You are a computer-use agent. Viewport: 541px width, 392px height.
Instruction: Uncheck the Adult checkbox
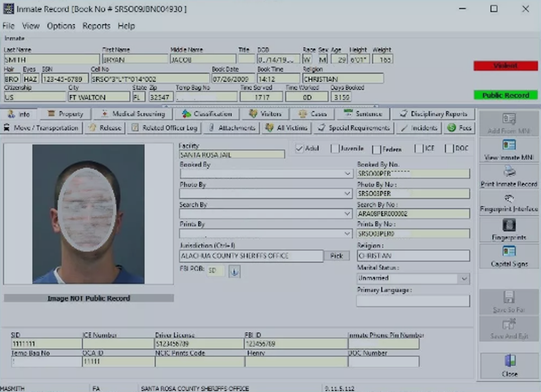pyautogui.click(x=300, y=149)
